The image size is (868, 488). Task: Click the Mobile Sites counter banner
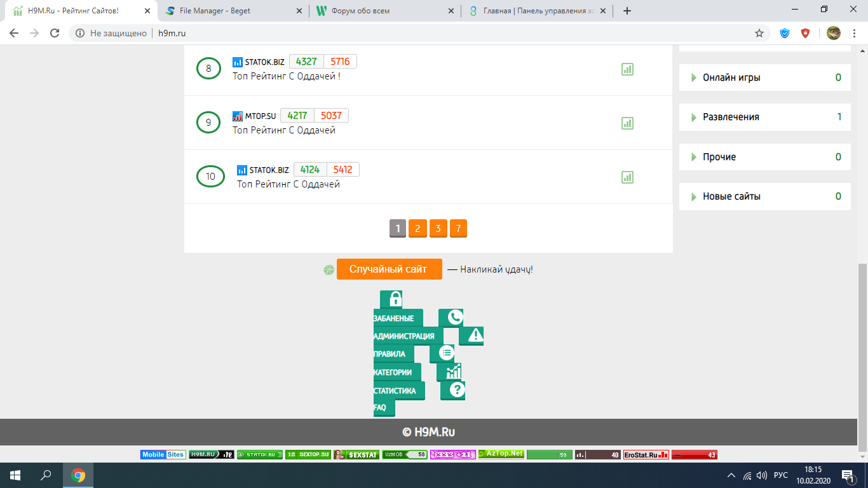[163, 454]
